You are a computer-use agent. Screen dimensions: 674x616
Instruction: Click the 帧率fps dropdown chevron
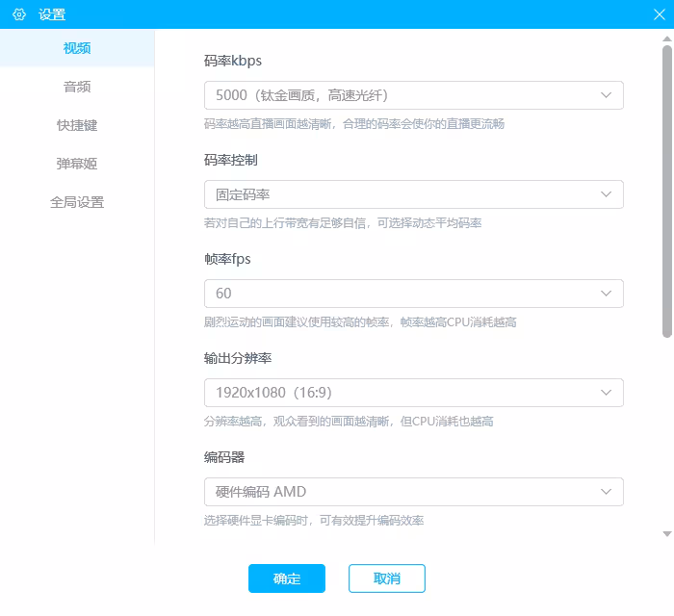pyautogui.click(x=606, y=294)
